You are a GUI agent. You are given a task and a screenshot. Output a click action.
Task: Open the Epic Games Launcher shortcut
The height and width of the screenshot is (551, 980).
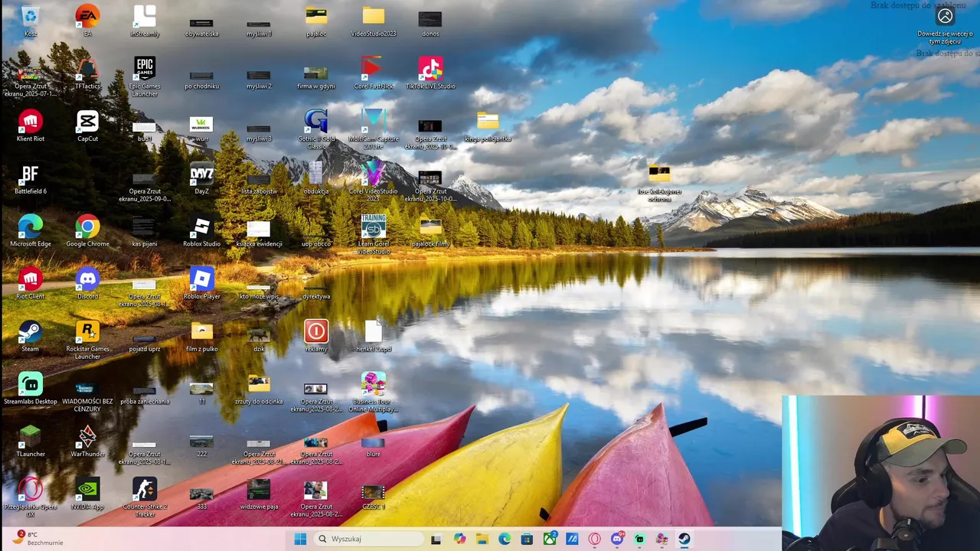pyautogui.click(x=145, y=77)
